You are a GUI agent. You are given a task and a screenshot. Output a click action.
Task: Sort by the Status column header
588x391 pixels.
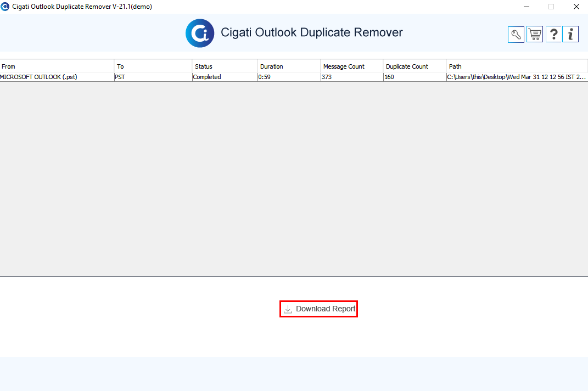pyautogui.click(x=225, y=66)
